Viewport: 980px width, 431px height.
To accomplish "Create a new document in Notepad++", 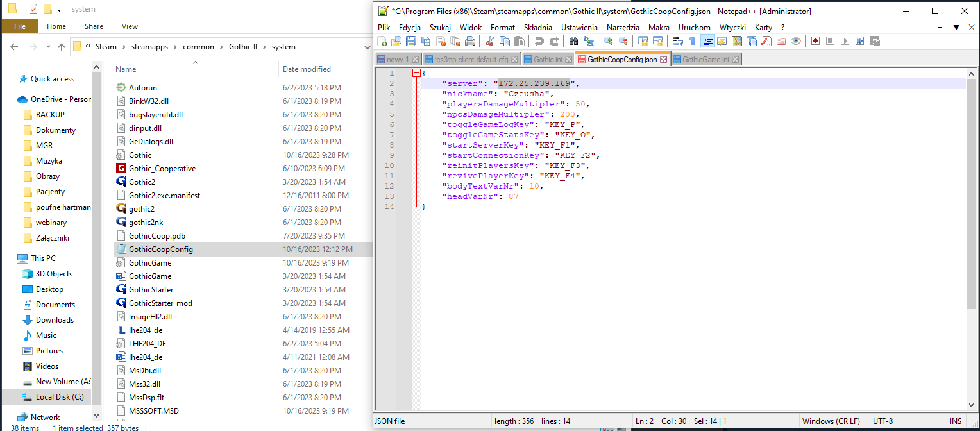I will click(382, 41).
